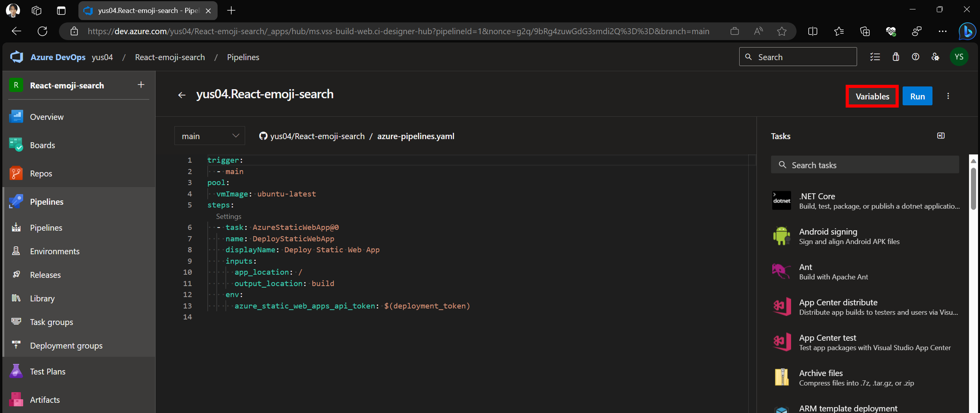
Task: Open the Test Plans flask icon
Action: (16, 371)
